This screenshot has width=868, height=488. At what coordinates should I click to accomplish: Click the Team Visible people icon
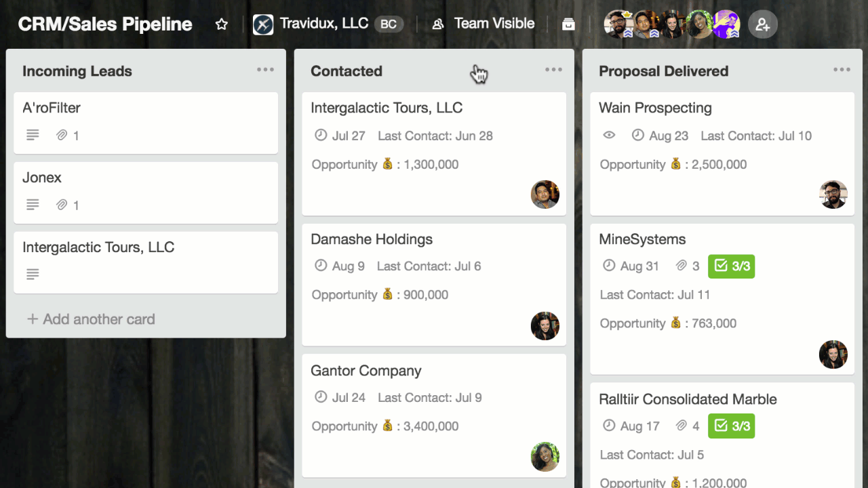pos(438,24)
